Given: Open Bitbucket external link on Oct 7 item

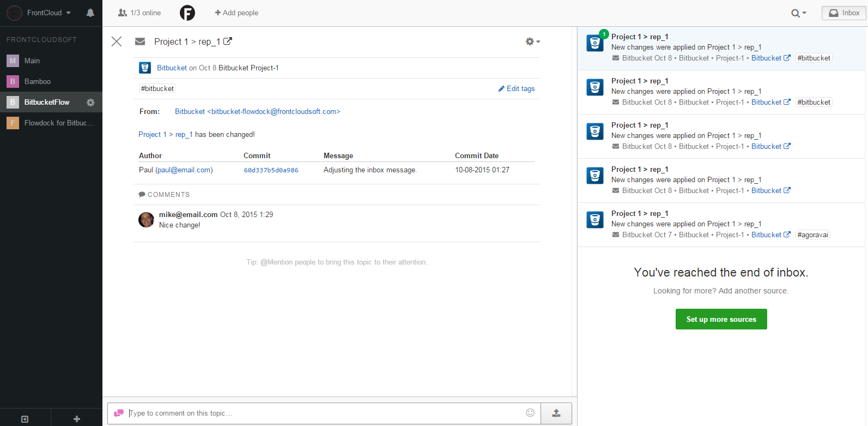Looking at the screenshot, I should [771, 235].
